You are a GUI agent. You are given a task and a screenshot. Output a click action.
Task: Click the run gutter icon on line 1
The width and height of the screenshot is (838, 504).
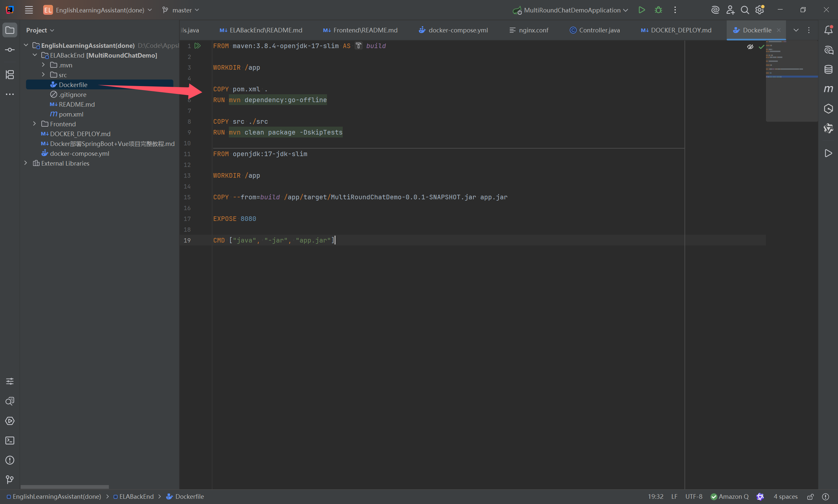[197, 45]
